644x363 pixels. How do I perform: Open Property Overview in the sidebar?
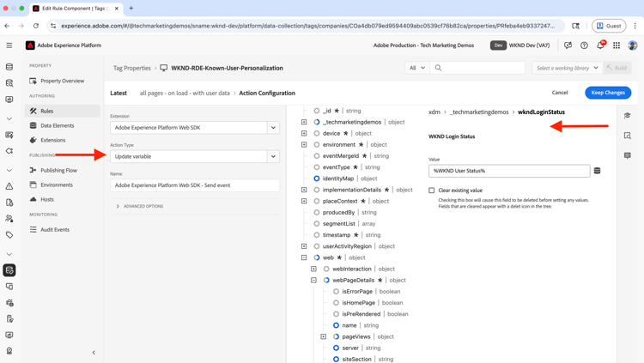pos(63,81)
